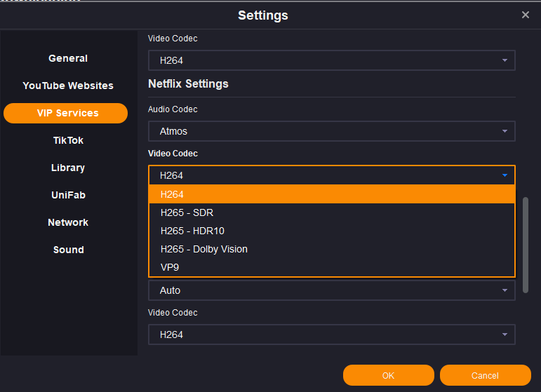Open the Netflix Audio Codec Atmos dropdown
The height and width of the screenshot is (392, 541).
[331, 131]
